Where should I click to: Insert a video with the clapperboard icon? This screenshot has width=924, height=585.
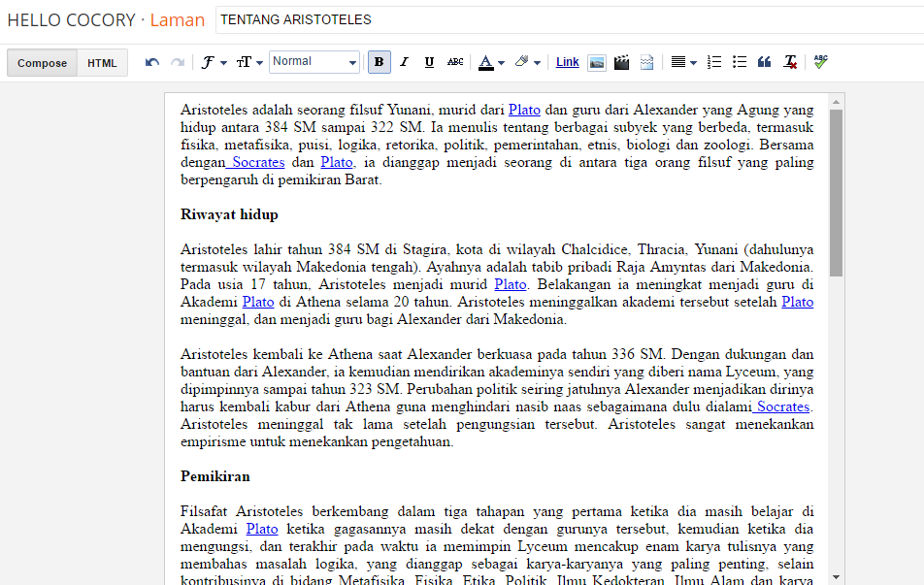[x=622, y=62]
